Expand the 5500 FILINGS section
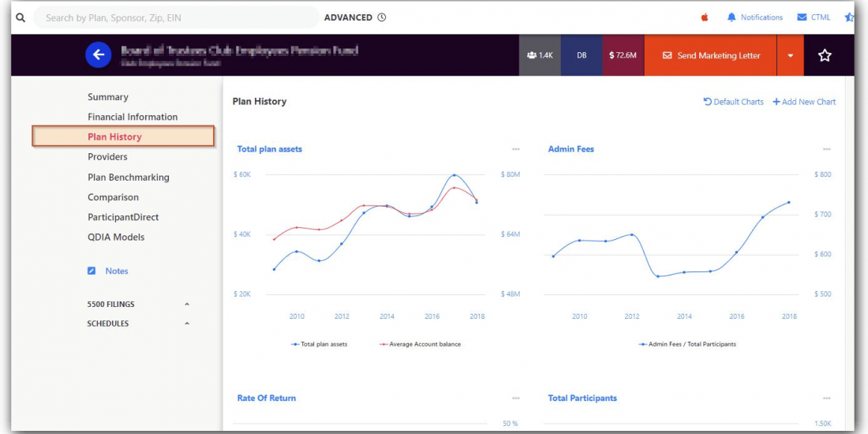The width and height of the screenshot is (868, 434). tap(187, 304)
